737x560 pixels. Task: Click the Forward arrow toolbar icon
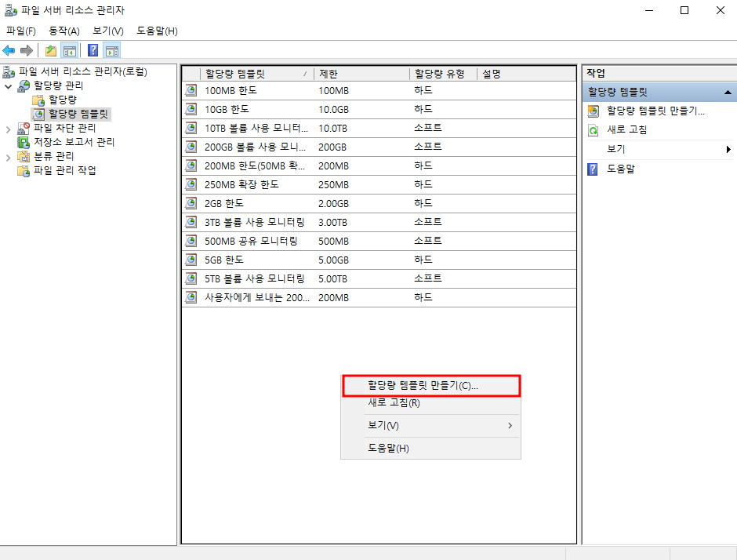(x=27, y=50)
